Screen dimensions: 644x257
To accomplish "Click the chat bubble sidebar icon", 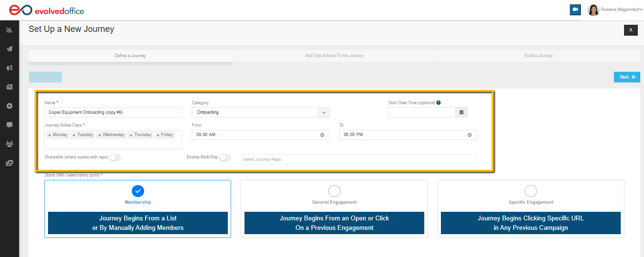I will click(9, 125).
